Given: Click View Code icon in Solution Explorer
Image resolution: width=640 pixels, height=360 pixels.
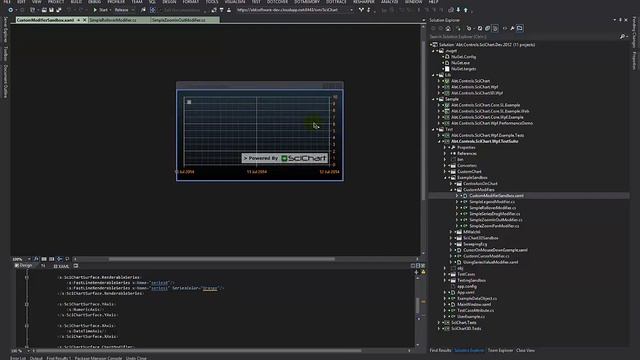Looking at the screenshot, I should [x=504, y=28].
